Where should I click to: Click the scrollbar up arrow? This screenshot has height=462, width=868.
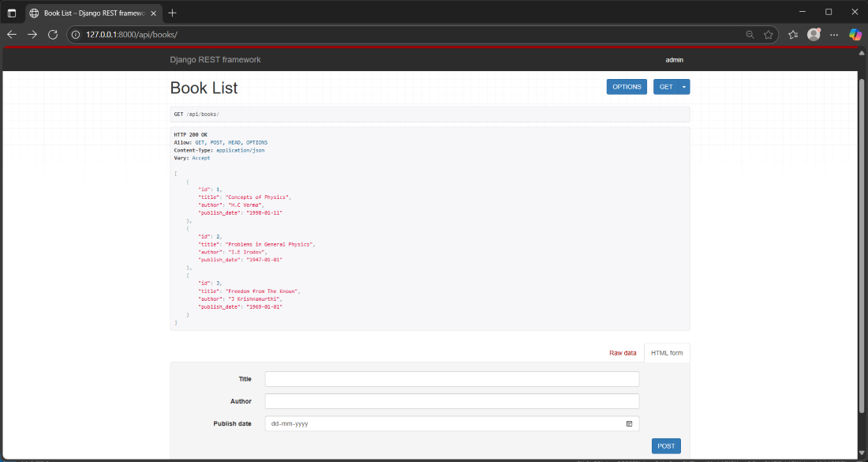(x=861, y=53)
